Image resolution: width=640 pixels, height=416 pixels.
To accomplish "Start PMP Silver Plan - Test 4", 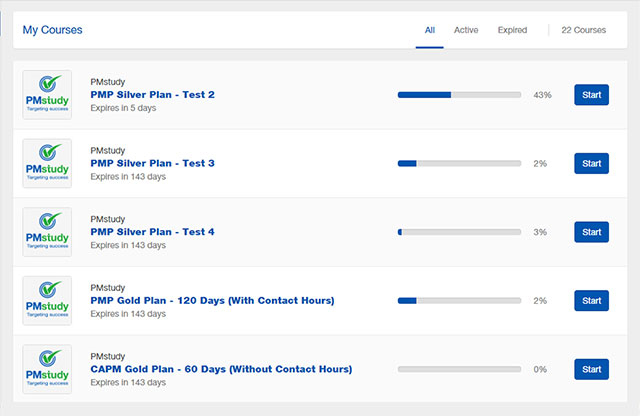I will point(591,232).
